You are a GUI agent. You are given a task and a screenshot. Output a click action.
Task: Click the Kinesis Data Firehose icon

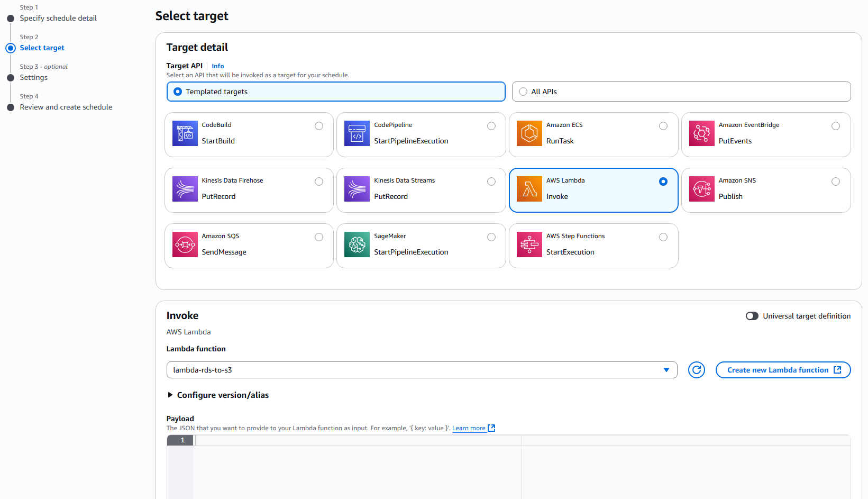click(x=185, y=189)
